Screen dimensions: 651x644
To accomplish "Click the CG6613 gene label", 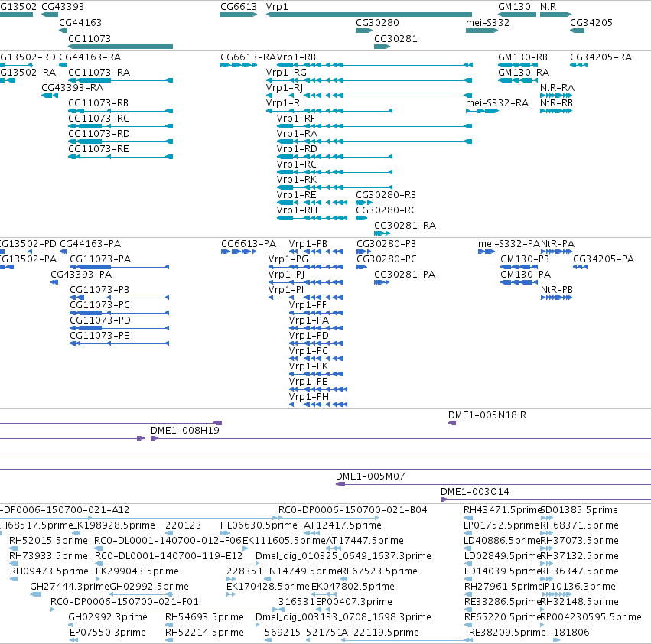I will click(x=239, y=7).
